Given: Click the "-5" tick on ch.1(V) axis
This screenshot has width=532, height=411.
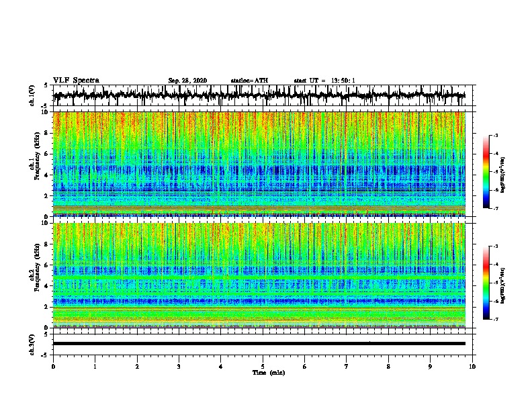Looking at the screenshot, I should 44,106.
